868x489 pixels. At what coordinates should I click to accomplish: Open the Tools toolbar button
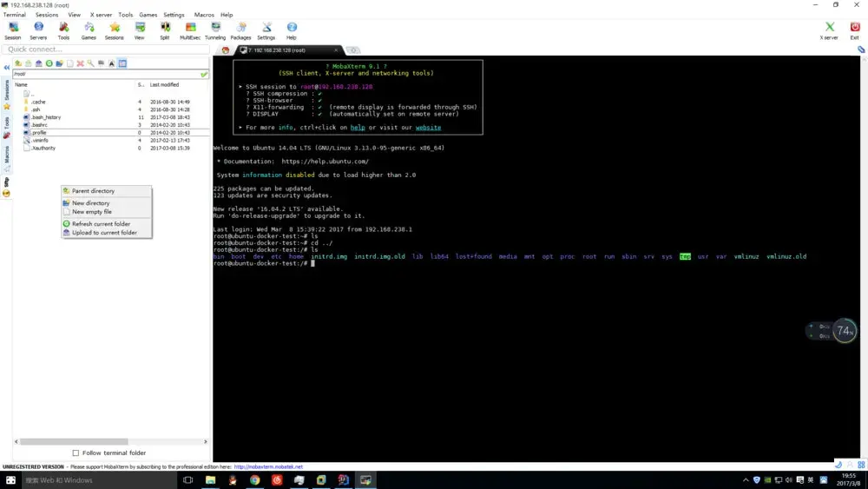pyautogui.click(x=63, y=31)
